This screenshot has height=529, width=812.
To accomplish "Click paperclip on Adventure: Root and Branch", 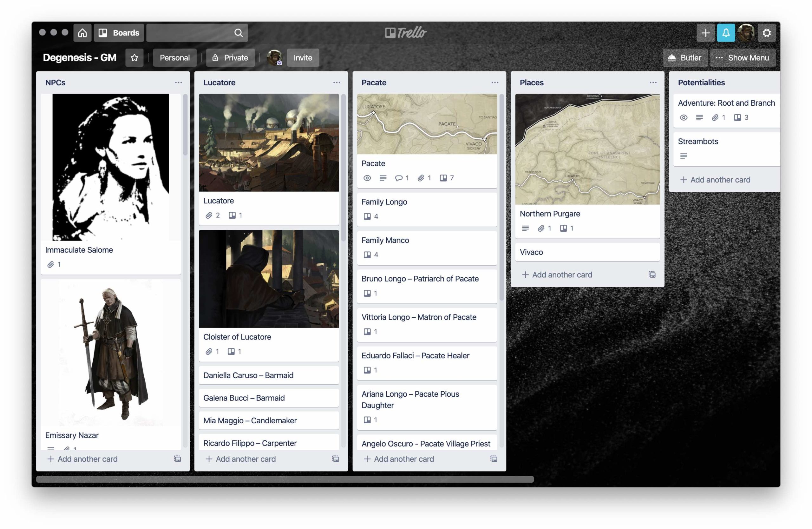I will pyautogui.click(x=715, y=118).
